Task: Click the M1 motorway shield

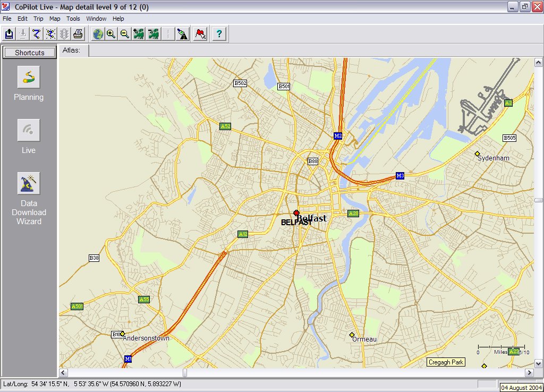Action: click(128, 359)
